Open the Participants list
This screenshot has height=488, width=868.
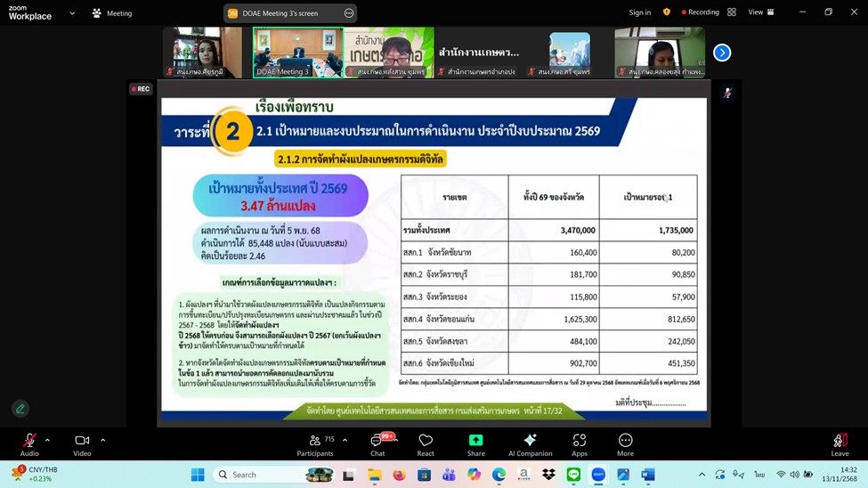coord(315,442)
